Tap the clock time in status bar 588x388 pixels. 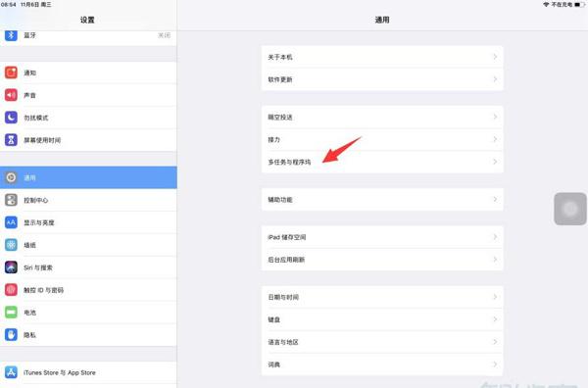(8, 5)
